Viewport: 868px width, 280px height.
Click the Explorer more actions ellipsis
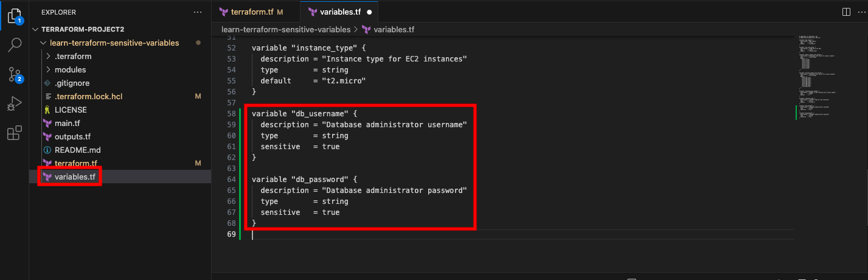pyautogui.click(x=197, y=12)
